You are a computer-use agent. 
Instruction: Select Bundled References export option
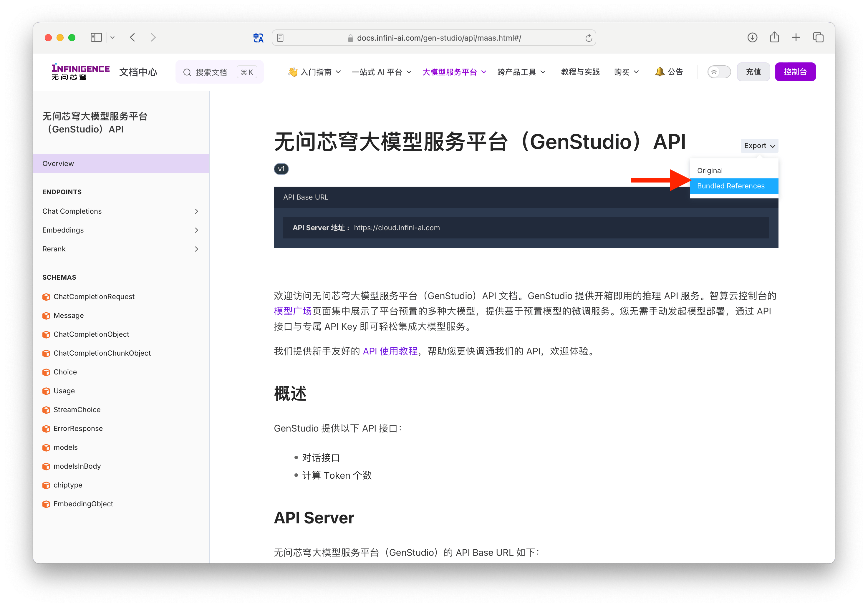[730, 185]
